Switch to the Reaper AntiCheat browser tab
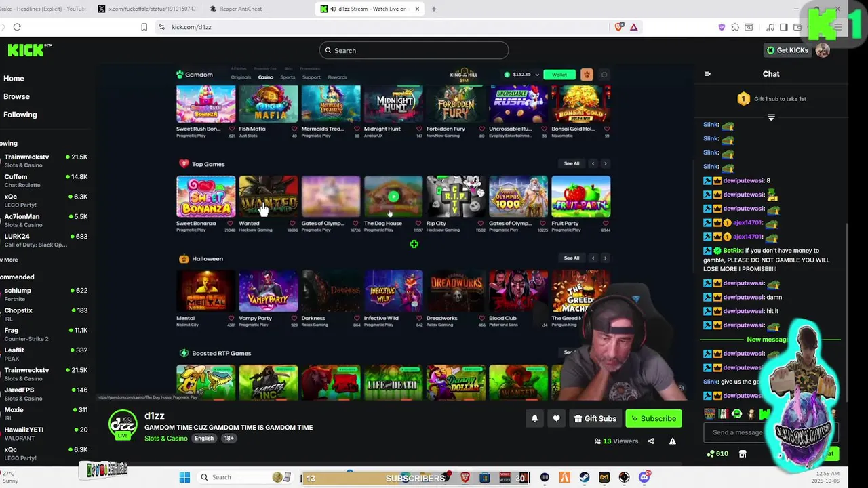 (x=241, y=9)
